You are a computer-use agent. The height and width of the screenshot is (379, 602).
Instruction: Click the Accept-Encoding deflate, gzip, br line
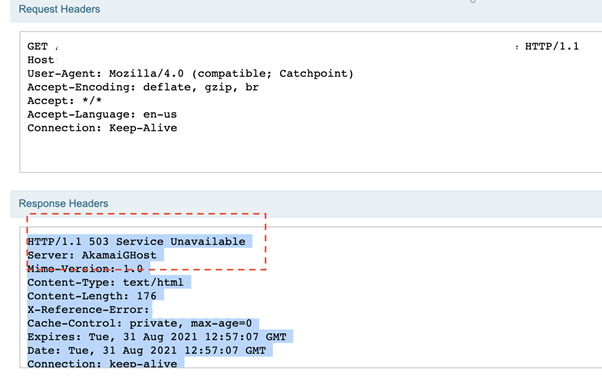[x=143, y=88]
